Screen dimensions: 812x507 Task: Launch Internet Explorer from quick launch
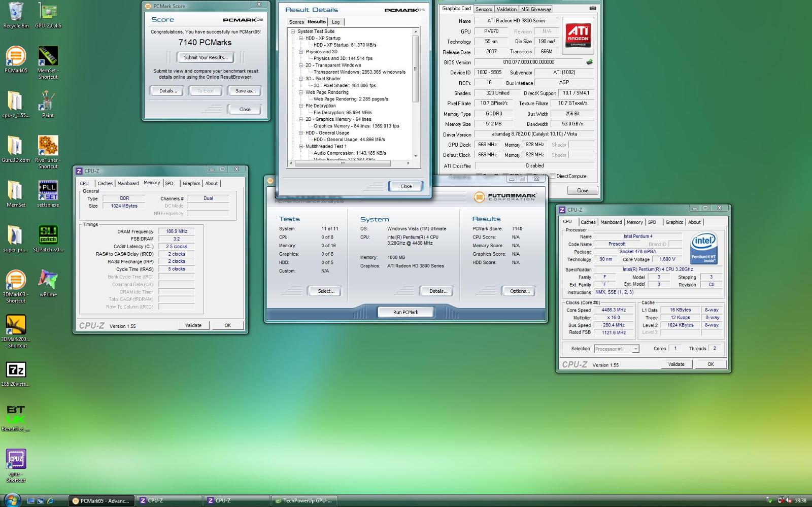pos(50,501)
